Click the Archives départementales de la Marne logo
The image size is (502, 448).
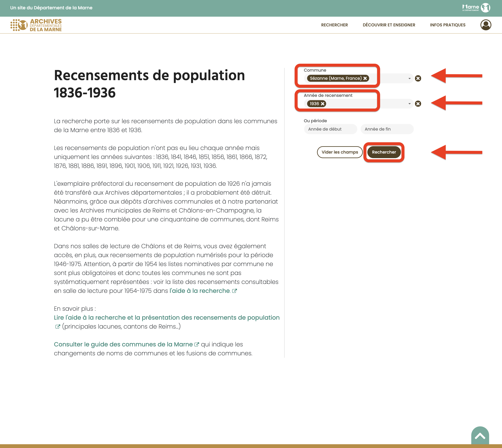tap(36, 25)
